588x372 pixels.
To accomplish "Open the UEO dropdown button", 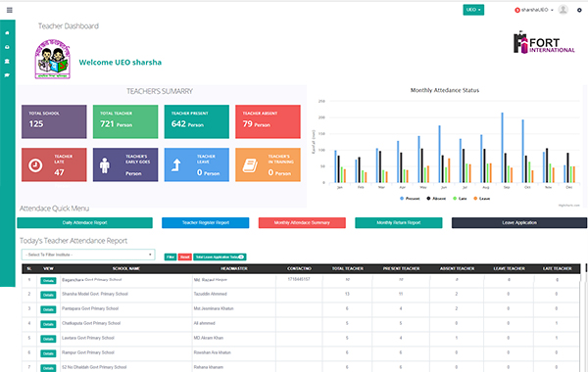I will point(473,10).
